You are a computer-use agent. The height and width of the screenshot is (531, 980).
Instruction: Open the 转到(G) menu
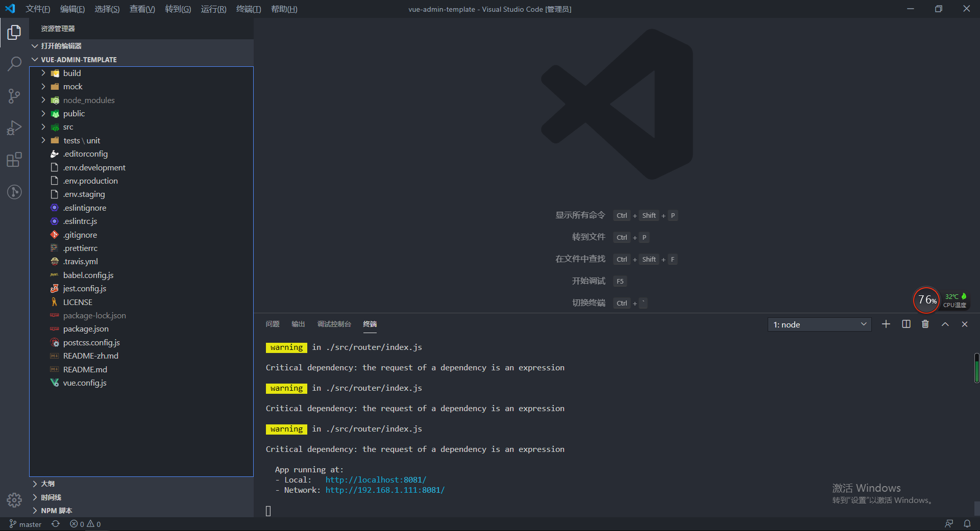coord(178,9)
